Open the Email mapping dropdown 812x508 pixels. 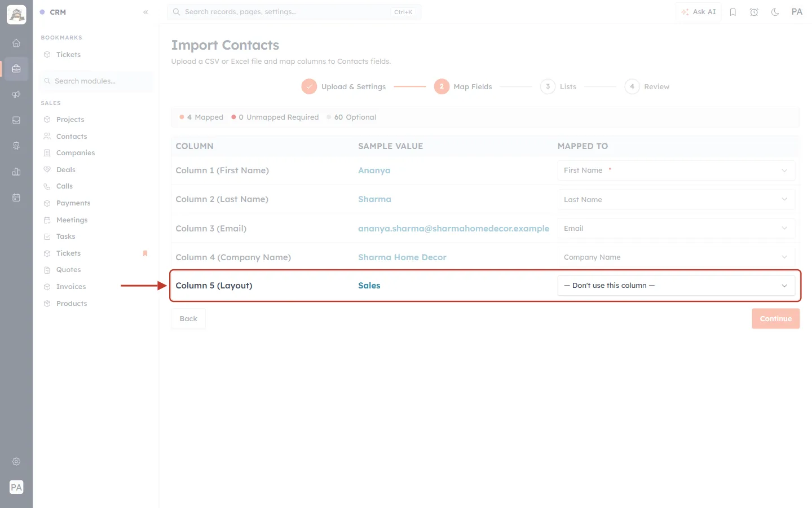[x=676, y=228]
